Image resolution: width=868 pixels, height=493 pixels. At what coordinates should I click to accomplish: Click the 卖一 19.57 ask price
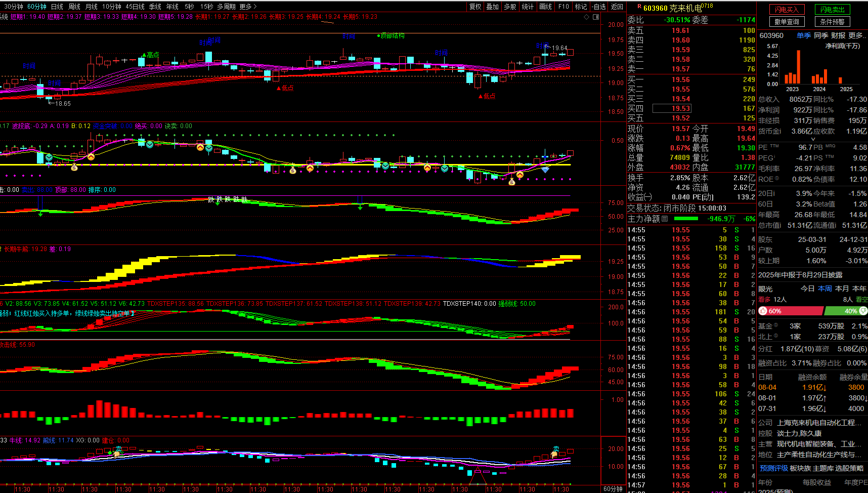pos(681,69)
